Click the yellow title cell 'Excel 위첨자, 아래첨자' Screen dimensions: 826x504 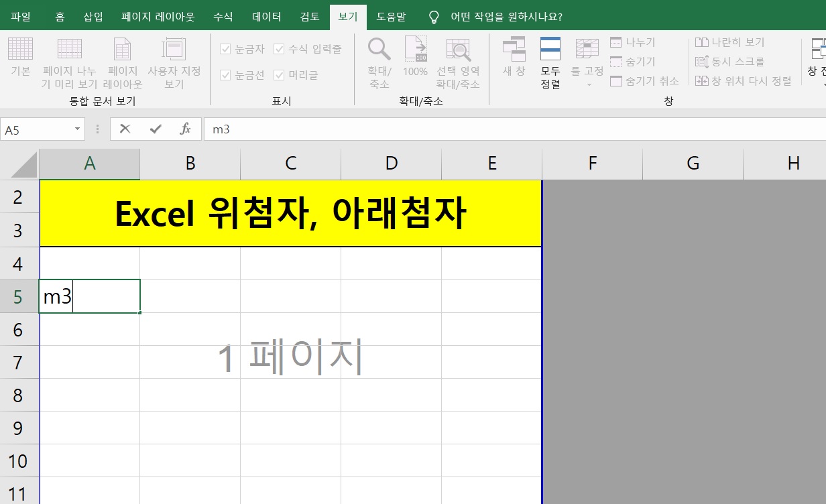point(290,214)
